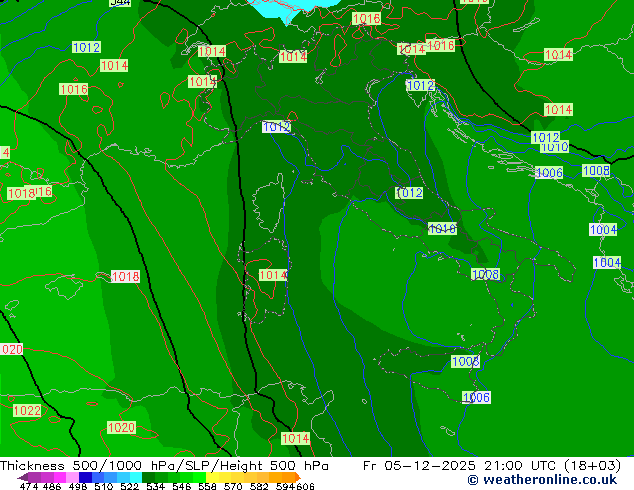Click the '(18+03)' forecast offset text

tap(592, 466)
